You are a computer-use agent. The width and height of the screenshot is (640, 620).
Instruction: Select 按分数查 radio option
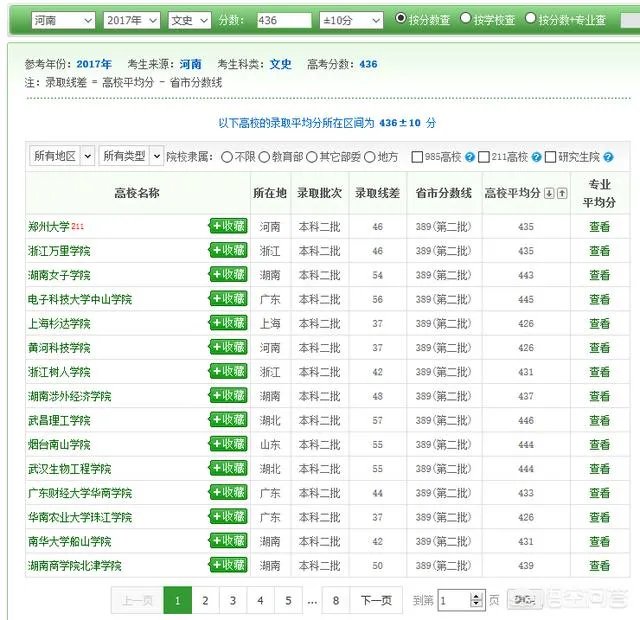click(x=401, y=18)
